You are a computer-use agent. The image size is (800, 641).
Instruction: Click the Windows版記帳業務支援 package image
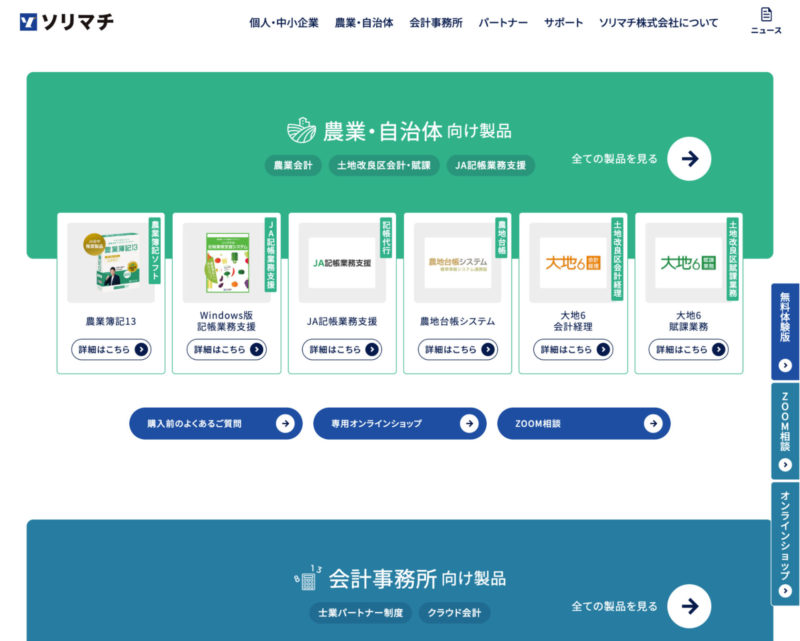[x=227, y=263]
